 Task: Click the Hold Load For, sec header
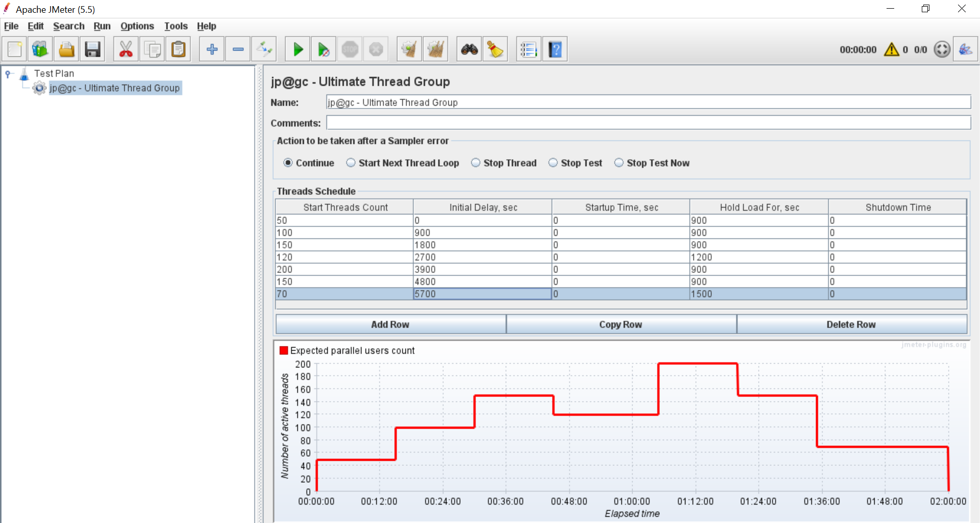759,207
